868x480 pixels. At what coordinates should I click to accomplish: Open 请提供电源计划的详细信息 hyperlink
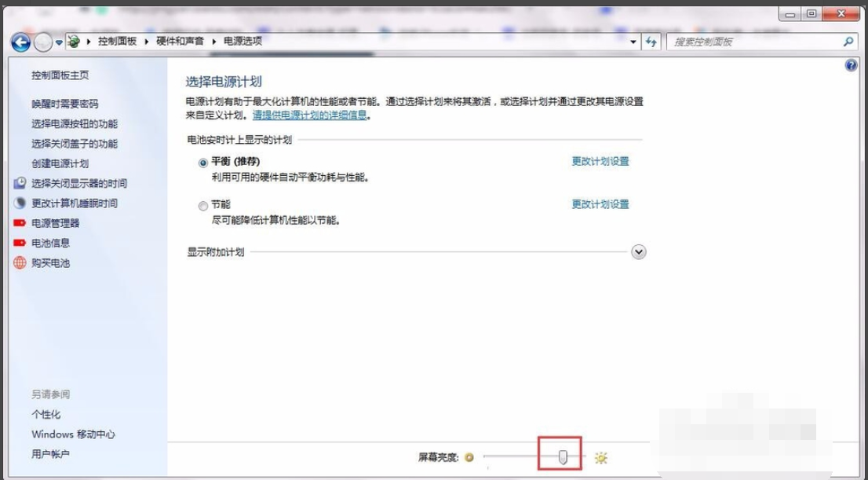coord(310,115)
